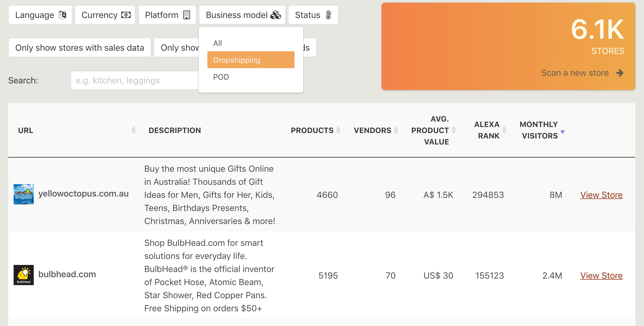Open View Store for yellowoctopus.com.au
The image size is (644, 326).
tap(601, 195)
